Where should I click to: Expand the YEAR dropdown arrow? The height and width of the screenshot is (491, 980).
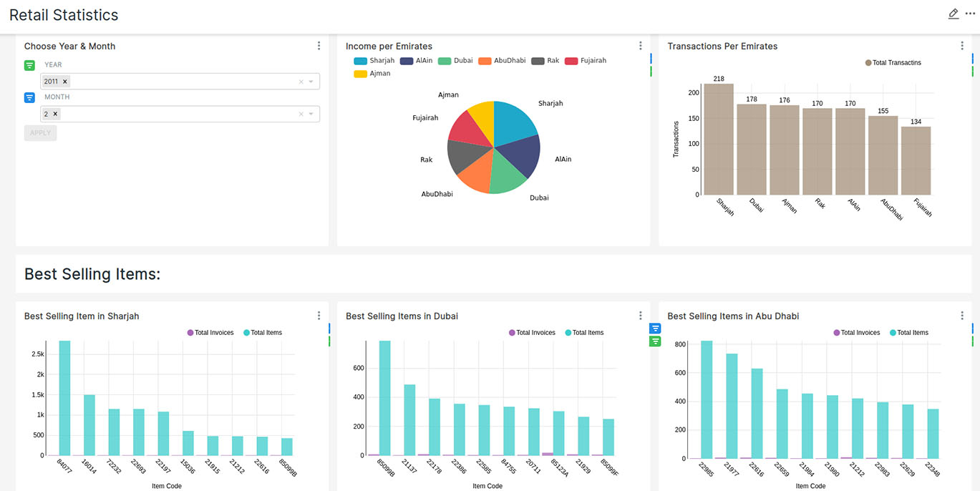(x=311, y=82)
